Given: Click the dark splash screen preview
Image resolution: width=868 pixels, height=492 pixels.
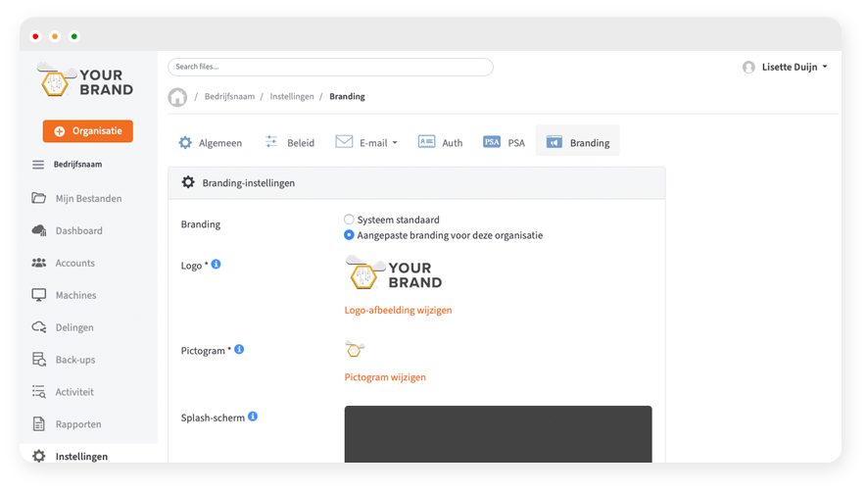Looking at the screenshot, I should (499, 434).
